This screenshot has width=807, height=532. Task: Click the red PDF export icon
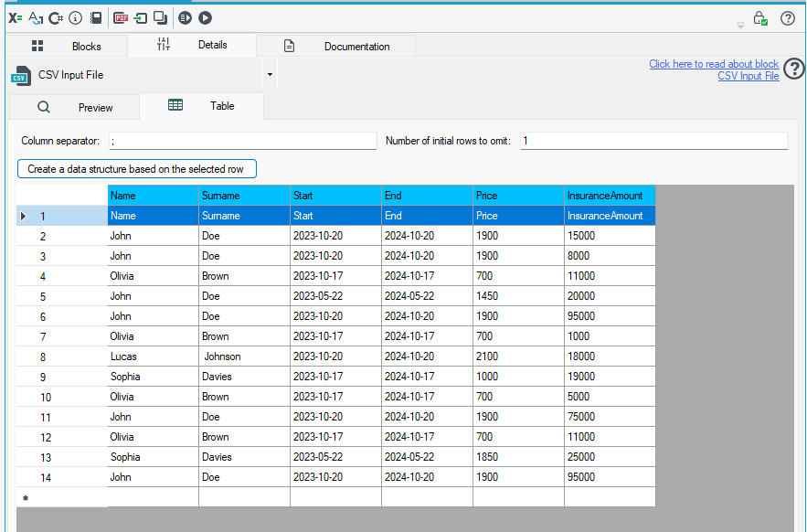(x=121, y=18)
